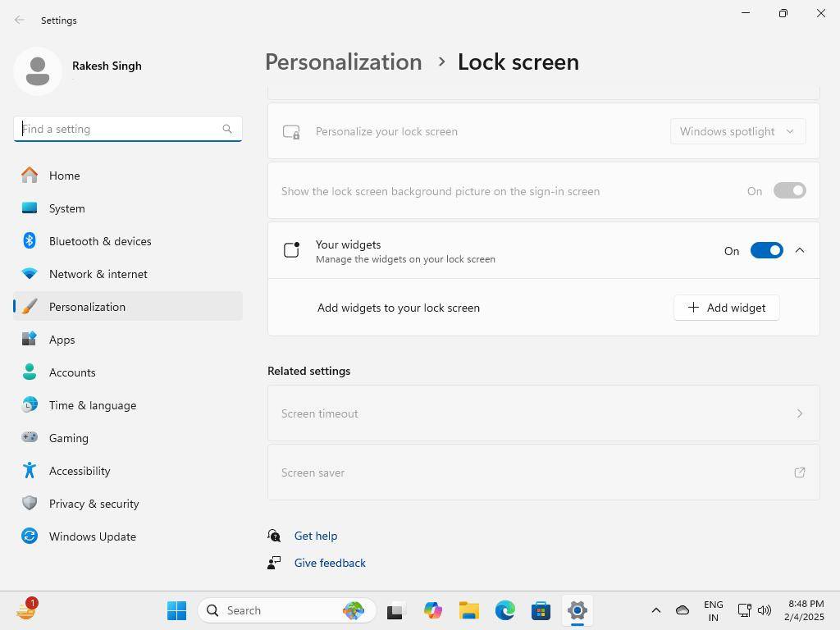Open Time & language settings
The height and width of the screenshot is (630, 840).
tap(127, 405)
